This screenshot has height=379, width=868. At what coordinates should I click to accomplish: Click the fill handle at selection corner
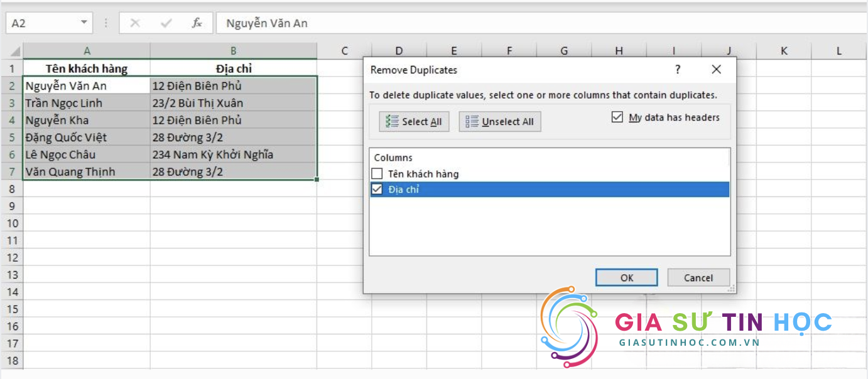coord(317,179)
